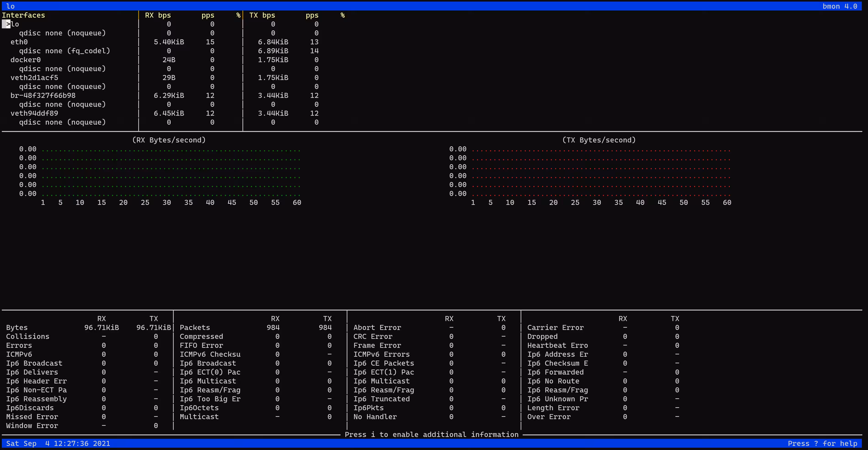Click the RX graph axis label 30

click(x=167, y=203)
